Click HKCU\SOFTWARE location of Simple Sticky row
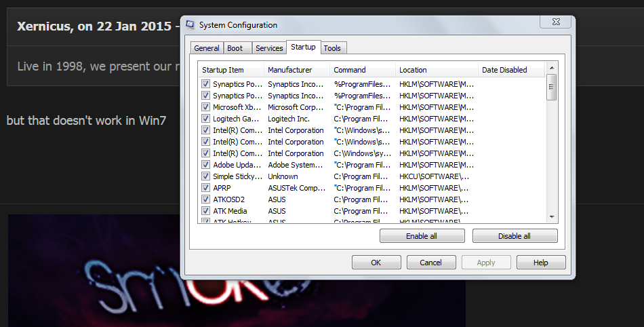This screenshot has height=327, width=644. click(434, 176)
